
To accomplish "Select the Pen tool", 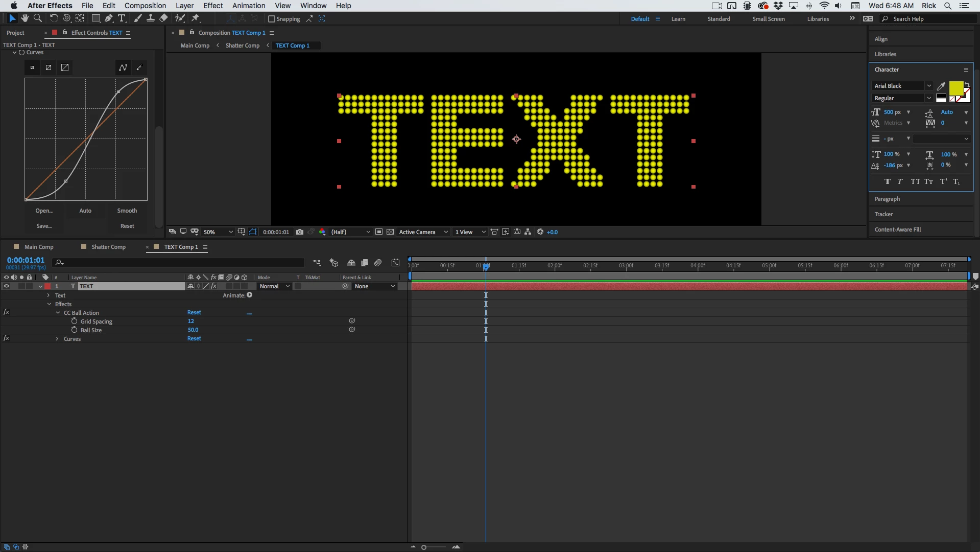I will (x=109, y=18).
